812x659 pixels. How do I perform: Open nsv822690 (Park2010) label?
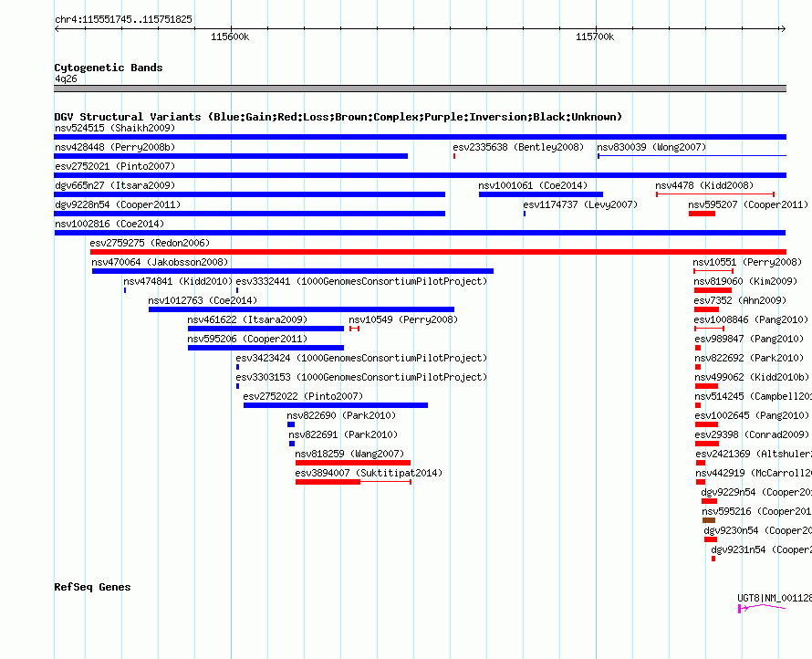coord(341,415)
